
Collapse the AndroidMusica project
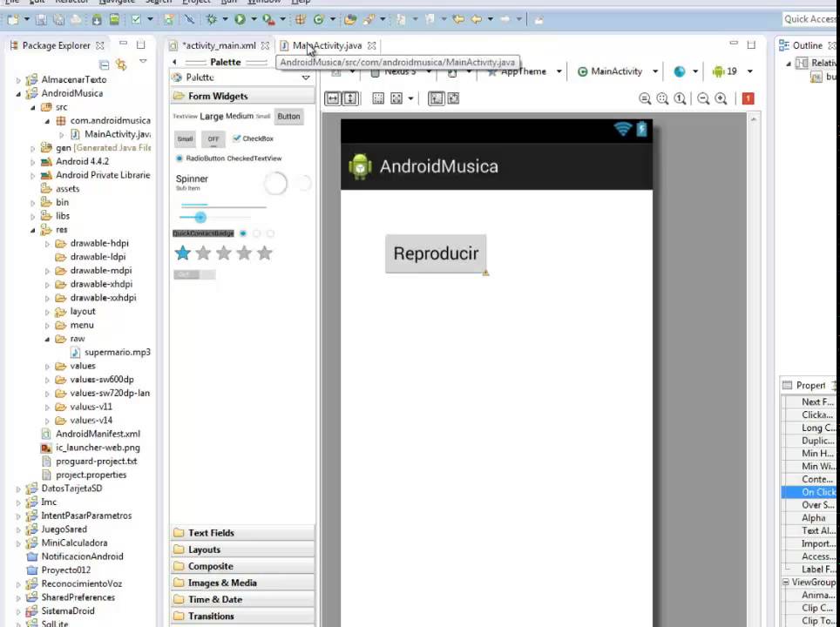[18, 94]
